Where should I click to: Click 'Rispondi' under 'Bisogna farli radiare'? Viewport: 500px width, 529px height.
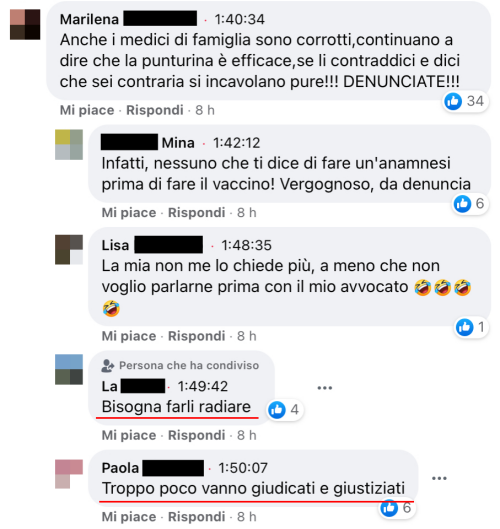pos(197,436)
